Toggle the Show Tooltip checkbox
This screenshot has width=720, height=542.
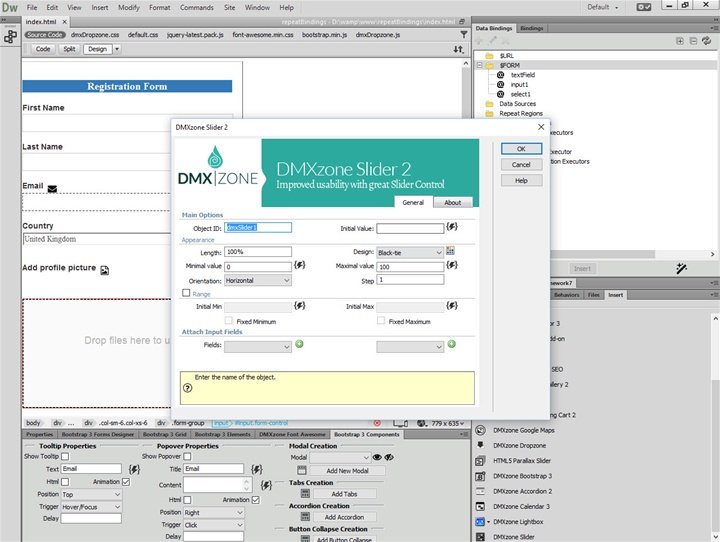(65, 457)
